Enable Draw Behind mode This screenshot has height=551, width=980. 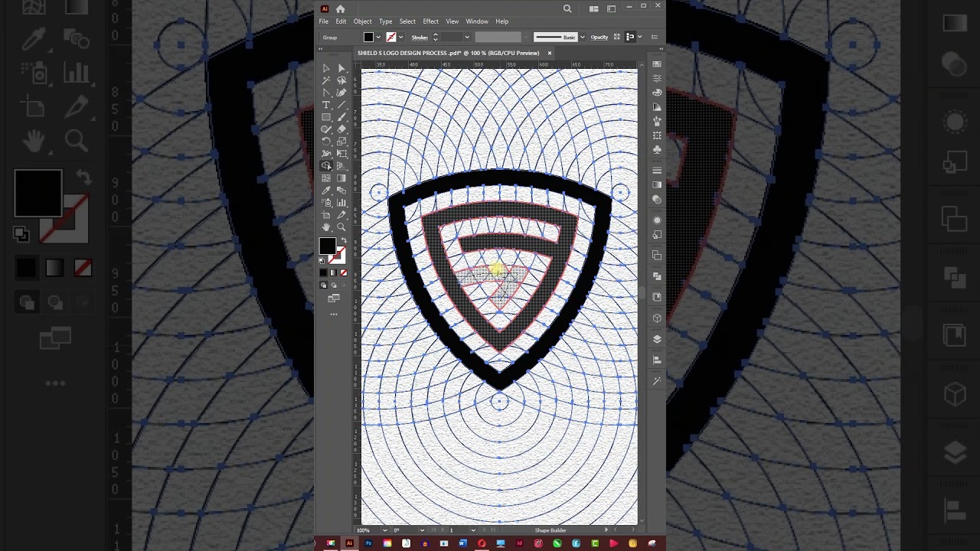pos(333,285)
